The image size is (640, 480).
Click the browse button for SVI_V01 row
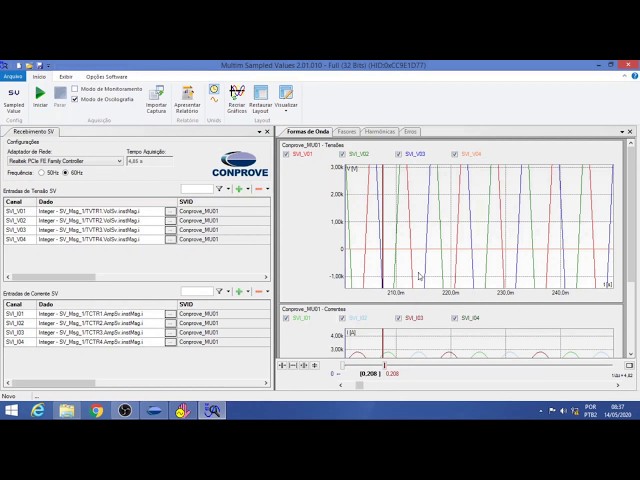[x=171, y=211]
